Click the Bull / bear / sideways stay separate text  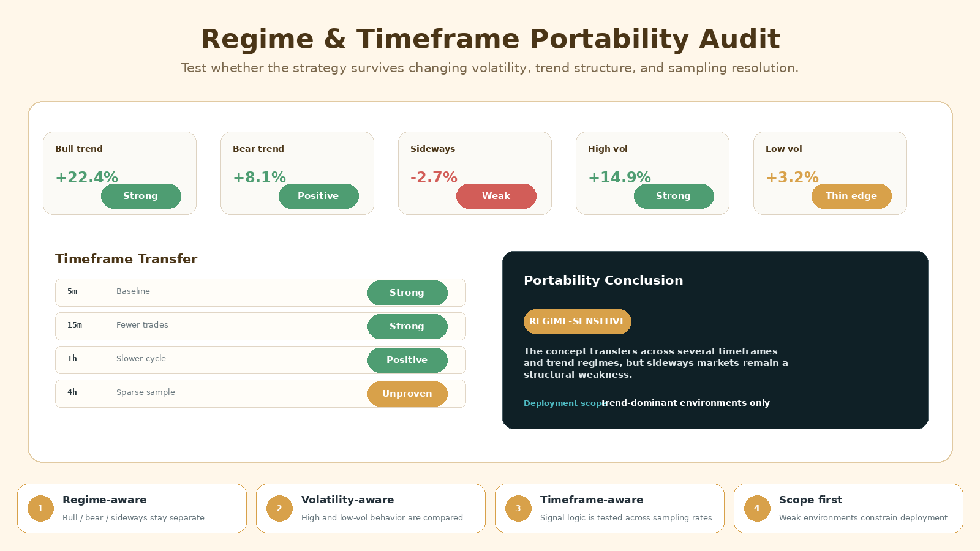pyautogui.click(x=134, y=517)
